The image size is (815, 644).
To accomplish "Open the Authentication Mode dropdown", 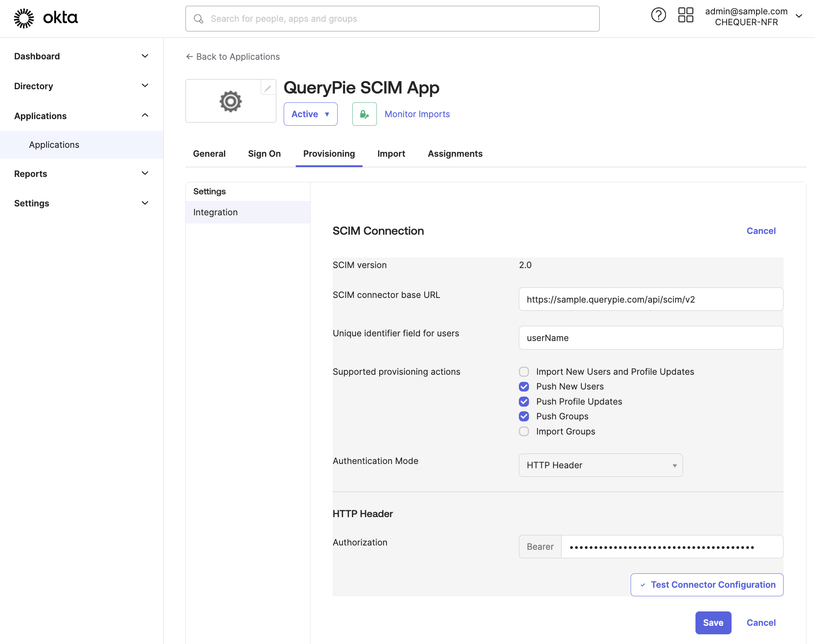I will [601, 465].
